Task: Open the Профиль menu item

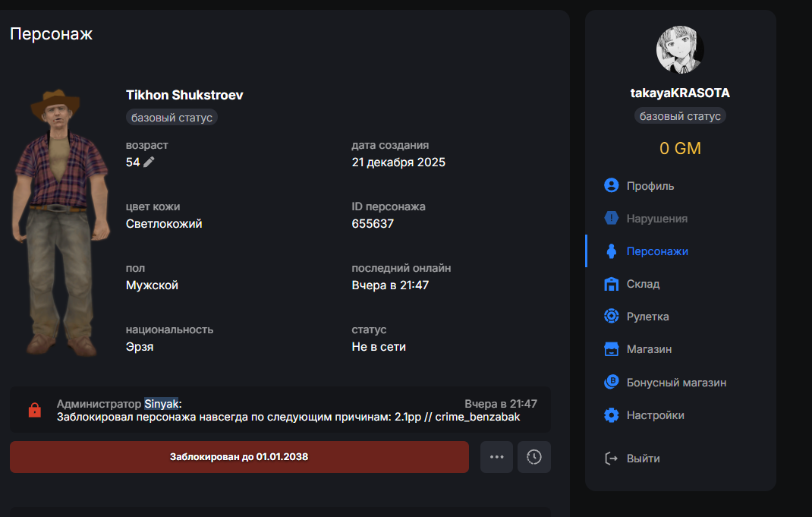Action: click(x=650, y=186)
